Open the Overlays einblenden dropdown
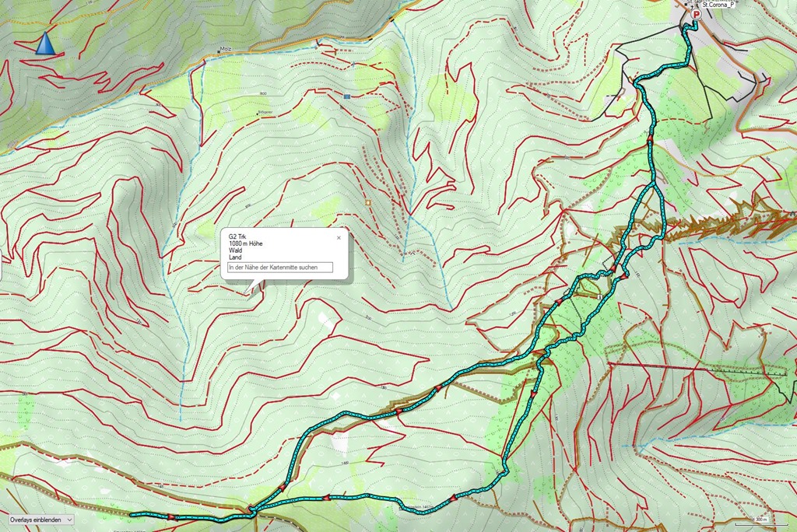This screenshot has height=532, width=797. (41, 519)
